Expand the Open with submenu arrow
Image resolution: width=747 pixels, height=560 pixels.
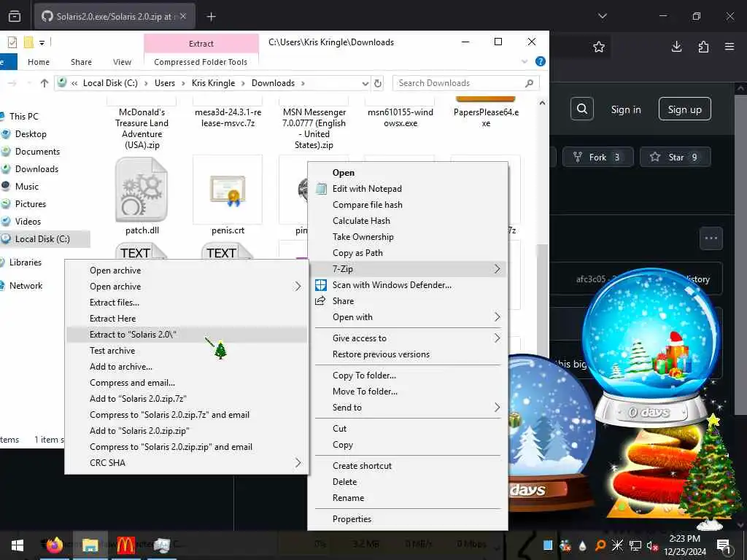pyautogui.click(x=497, y=317)
